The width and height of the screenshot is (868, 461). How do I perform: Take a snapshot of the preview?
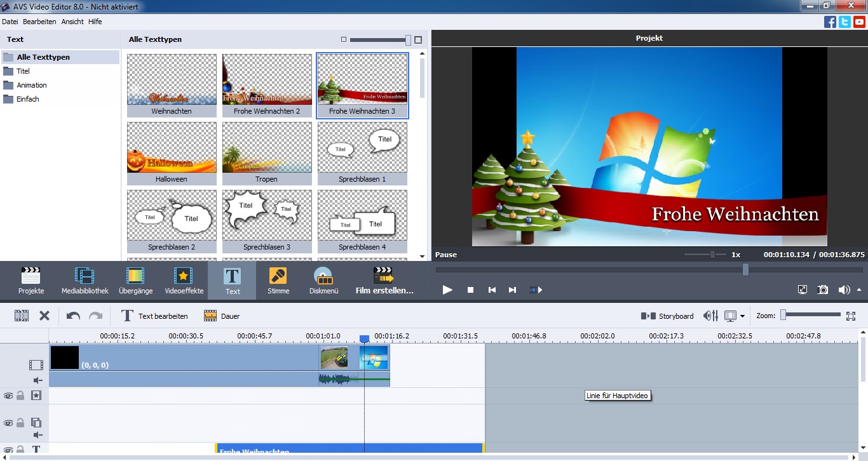(x=823, y=290)
